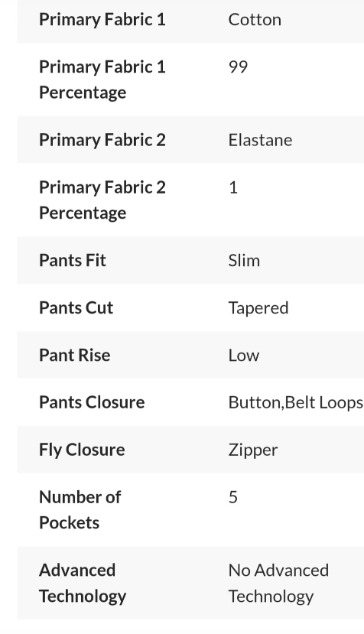Click the Fly Closure label
The image size is (364, 634).
coord(82,450)
